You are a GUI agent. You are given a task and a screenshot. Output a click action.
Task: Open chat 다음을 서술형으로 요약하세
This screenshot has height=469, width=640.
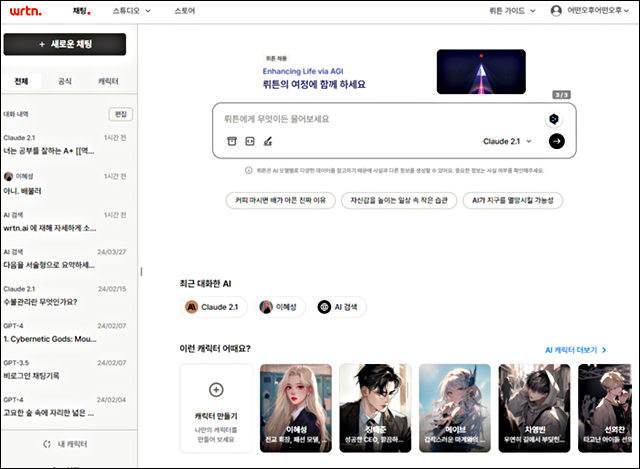(x=65, y=258)
